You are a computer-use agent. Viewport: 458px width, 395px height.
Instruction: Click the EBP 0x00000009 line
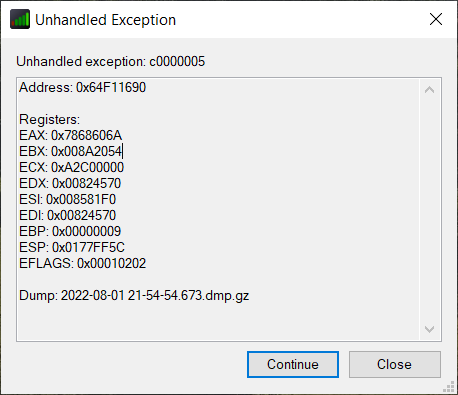70,231
